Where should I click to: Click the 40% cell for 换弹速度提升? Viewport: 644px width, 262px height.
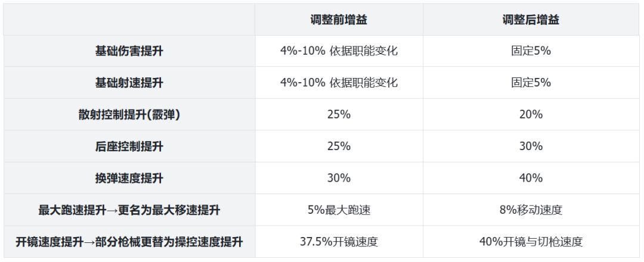(x=531, y=178)
